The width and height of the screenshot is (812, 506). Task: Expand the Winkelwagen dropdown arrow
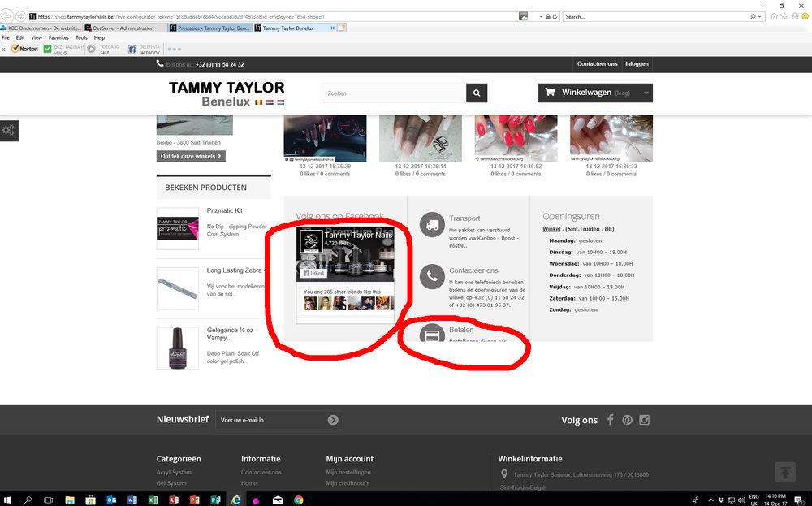point(646,93)
